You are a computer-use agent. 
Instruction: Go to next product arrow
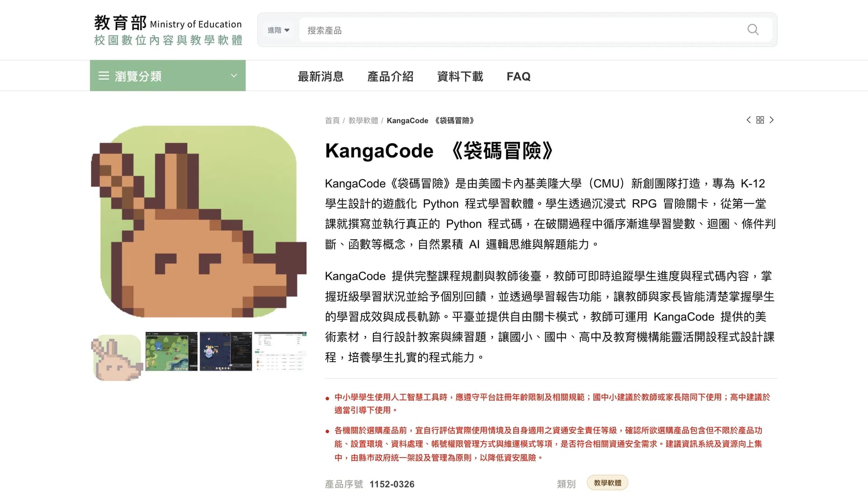[772, 120]
